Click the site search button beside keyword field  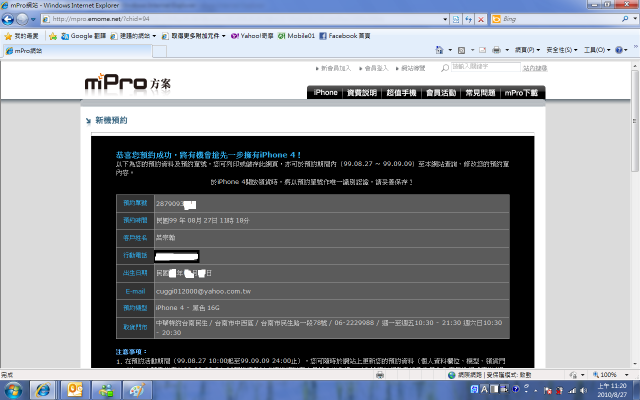point(535,68)
